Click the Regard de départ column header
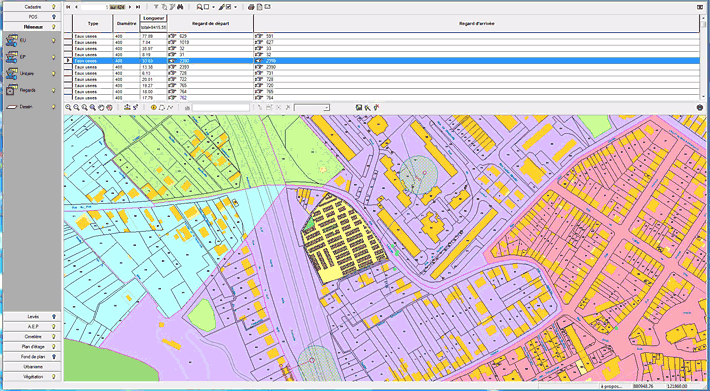Screen dimensions: 710x391 point(211,23)
